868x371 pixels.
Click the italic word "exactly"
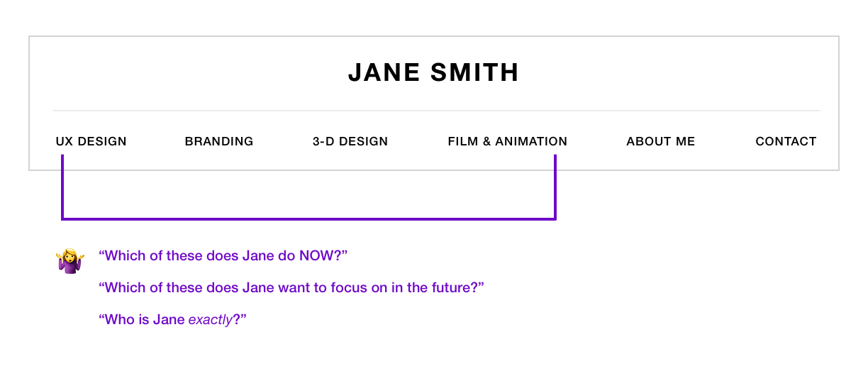(x=210, y=319)
